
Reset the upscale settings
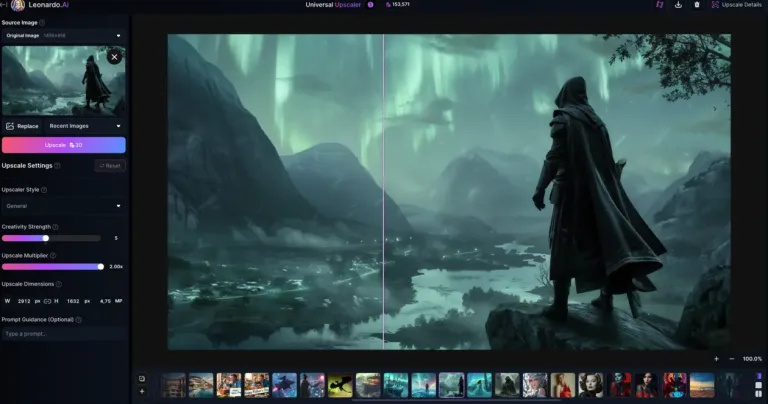point(110,166)
